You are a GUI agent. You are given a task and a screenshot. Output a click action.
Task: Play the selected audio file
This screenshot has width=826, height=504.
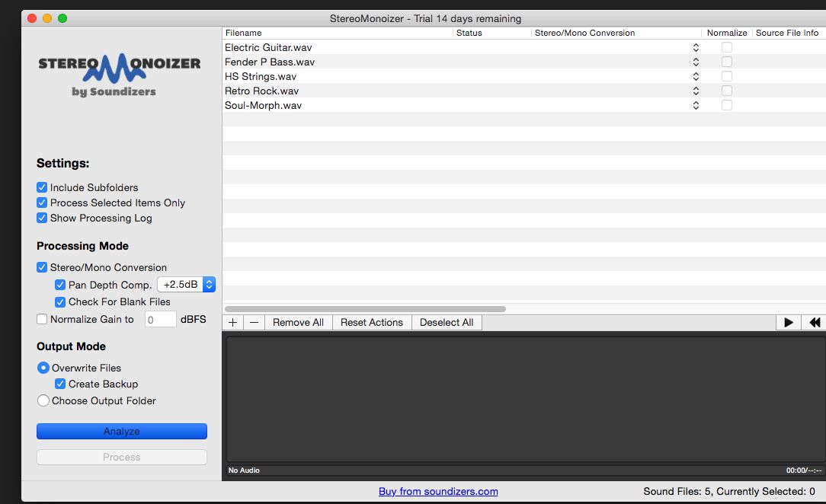coord(788,323)
